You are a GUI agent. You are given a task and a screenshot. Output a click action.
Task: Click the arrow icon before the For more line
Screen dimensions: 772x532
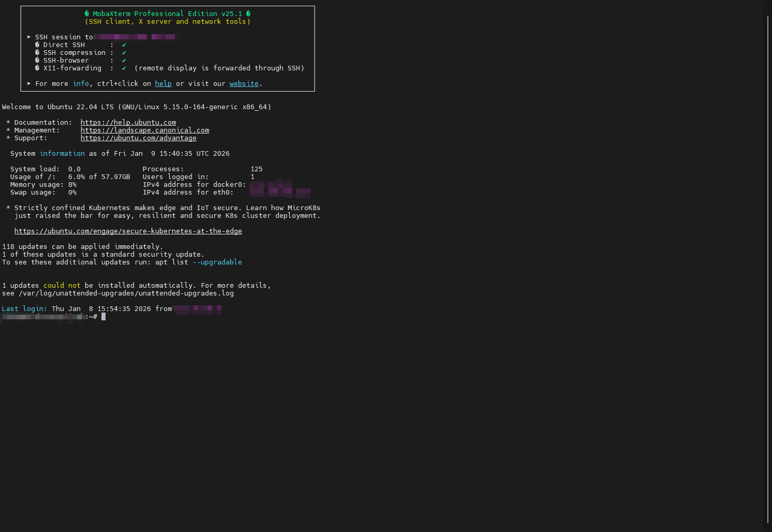click(29, 83)
